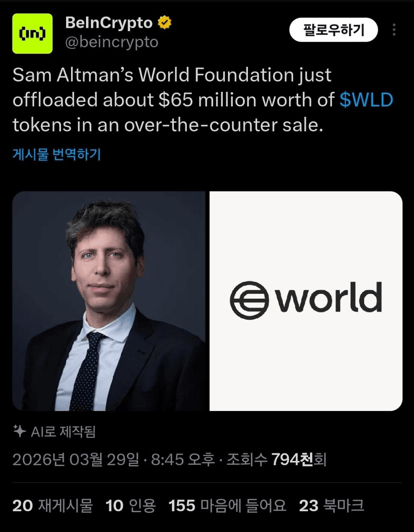The height and width of the screenshot is (532, 414).
Task: Show the 155 마음에 들어요 likes list
Action: pyautogui.click(x=228, y=505)
